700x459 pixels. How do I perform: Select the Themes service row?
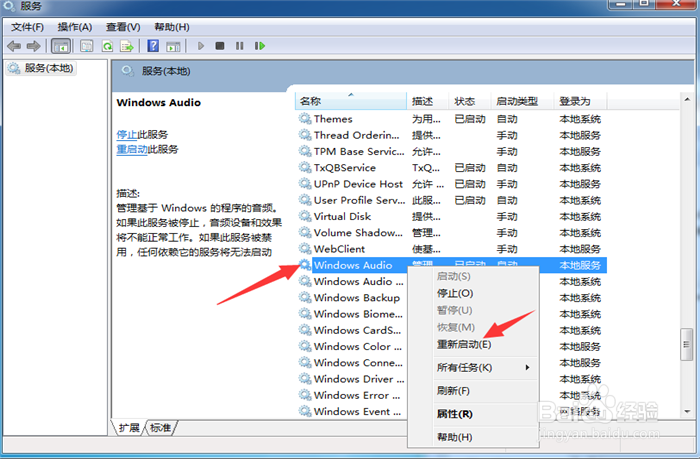(451, 119)
